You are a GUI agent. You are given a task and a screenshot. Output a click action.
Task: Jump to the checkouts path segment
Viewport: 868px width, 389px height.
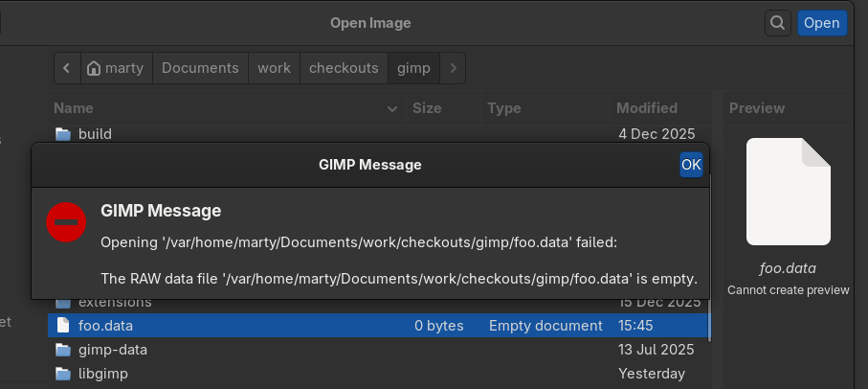point(344,68)
